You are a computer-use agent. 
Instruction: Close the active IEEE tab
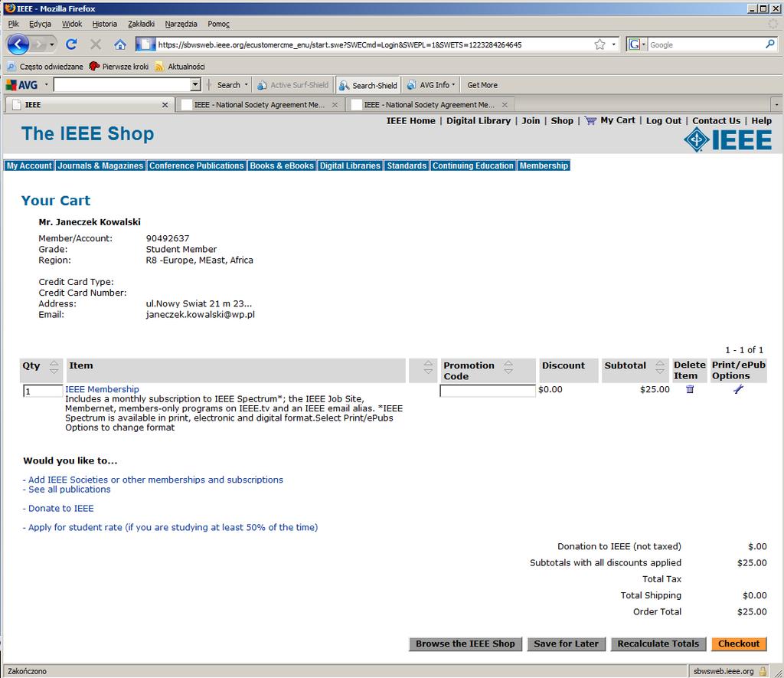[x=165, y=105]
